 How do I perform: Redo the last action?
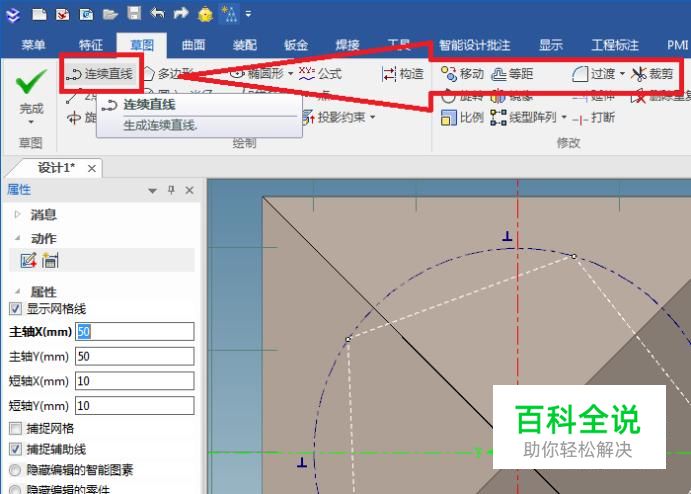(181, 14)
